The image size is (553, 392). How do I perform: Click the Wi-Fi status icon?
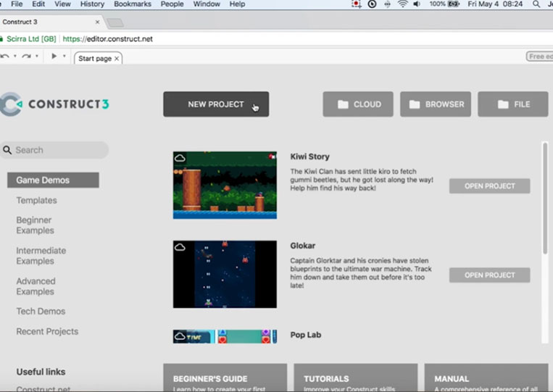(402, 4)
